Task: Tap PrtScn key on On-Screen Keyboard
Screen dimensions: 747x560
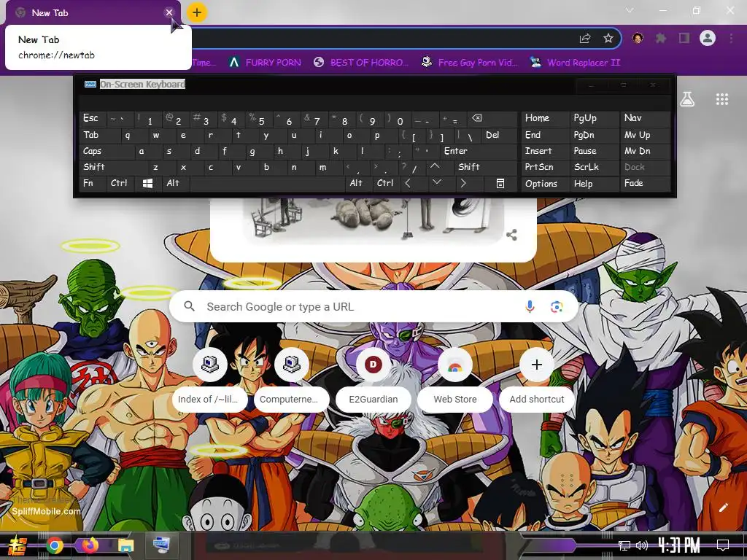Action: coord(544,167)
